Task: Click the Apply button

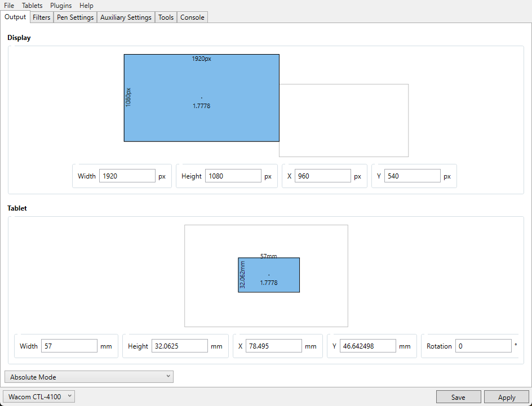Action: (x=507, y=397)
